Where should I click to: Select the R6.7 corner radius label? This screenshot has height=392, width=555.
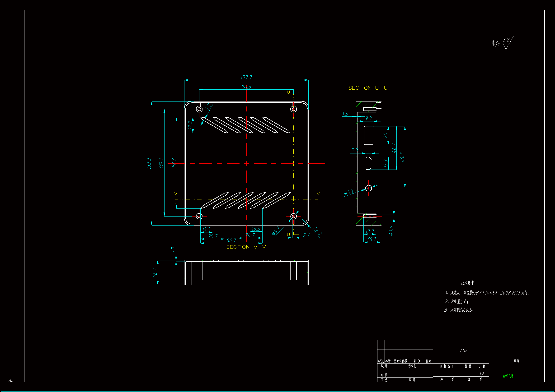[x=317, y=231]
